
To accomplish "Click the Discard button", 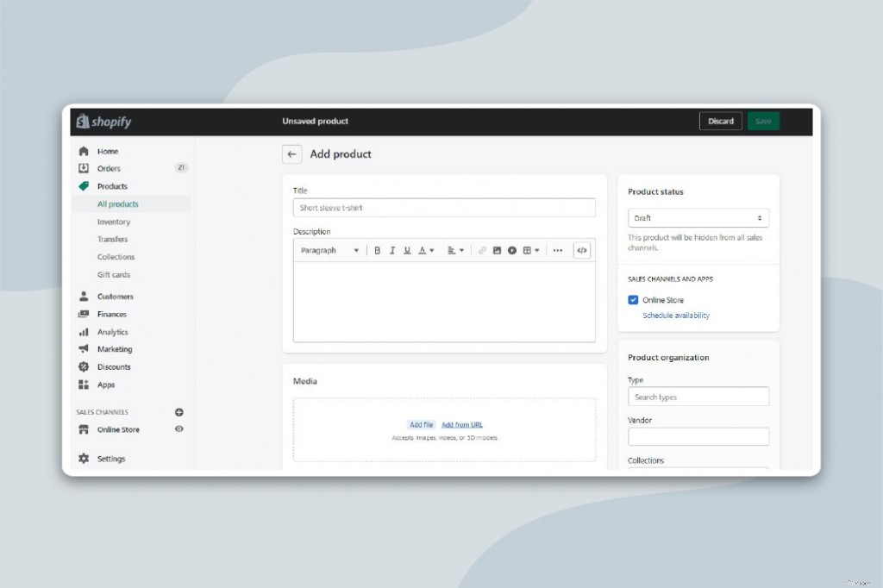I will pyautogui.click(x=720, y=121).
